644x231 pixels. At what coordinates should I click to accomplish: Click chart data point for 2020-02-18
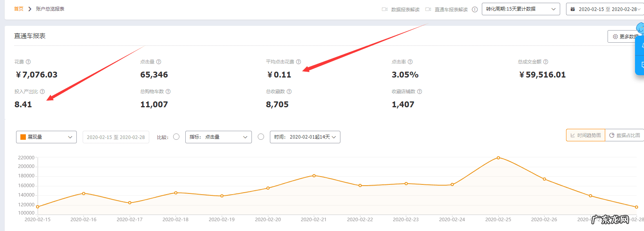[x=176, y=193]
